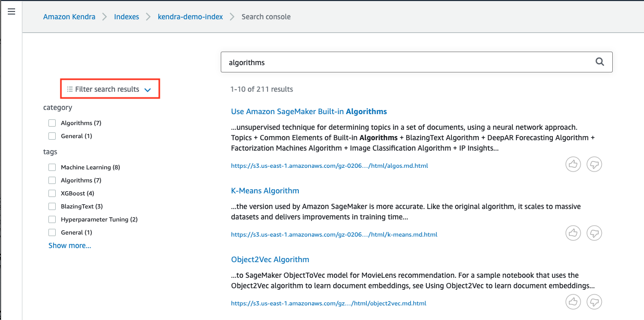Thumbs down the SageMaker Built-in Algorithms result
This screenshot has height=320, width=644.
(x=595, y=164)
